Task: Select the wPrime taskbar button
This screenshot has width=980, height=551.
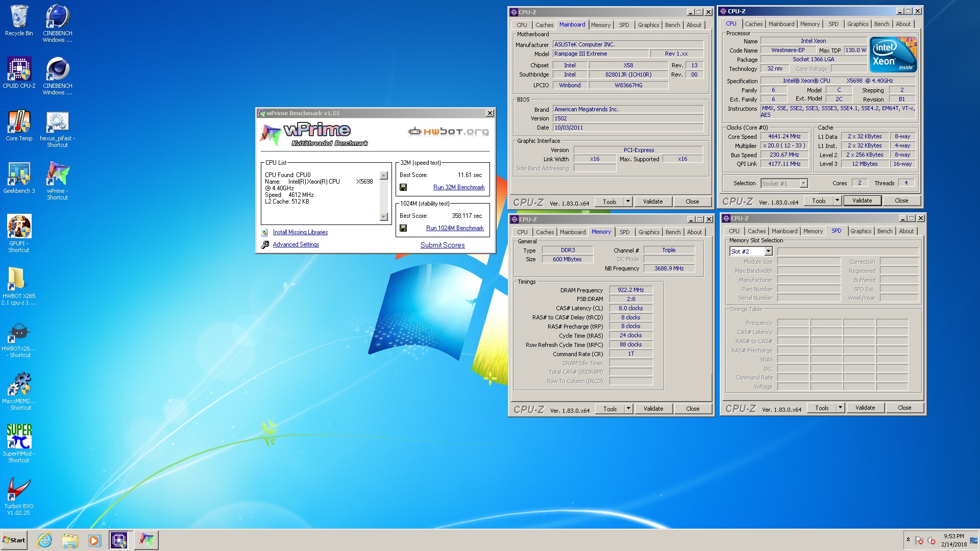Action: click(146, 540)
